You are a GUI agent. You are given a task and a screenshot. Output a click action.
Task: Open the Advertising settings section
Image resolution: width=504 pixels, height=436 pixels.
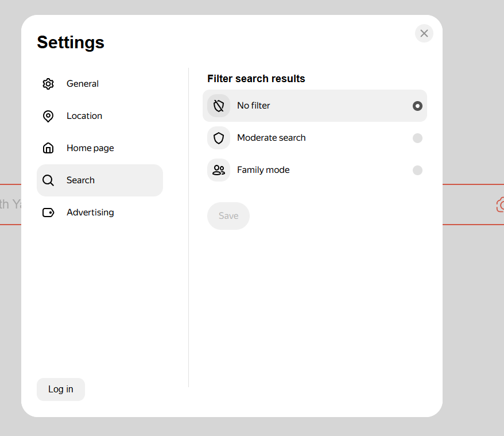point(100,213)
